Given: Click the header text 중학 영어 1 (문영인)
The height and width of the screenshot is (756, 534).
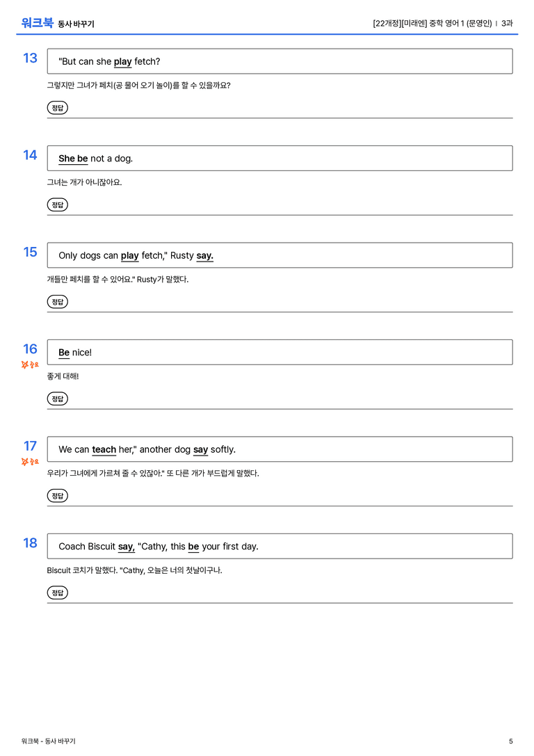Looking at the screenshot, I should click(x=460, y=23).
